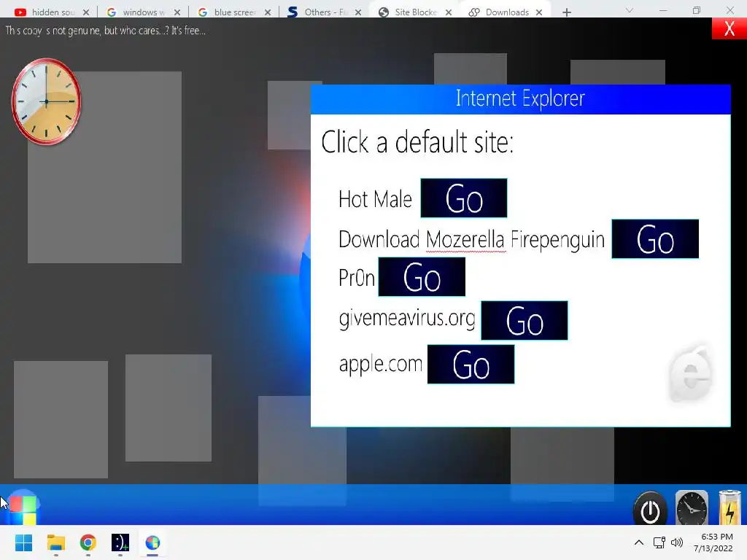Viewport: 747px width, 560px height.
Task: Click the 'Pr0n' label
Action: 356,278
